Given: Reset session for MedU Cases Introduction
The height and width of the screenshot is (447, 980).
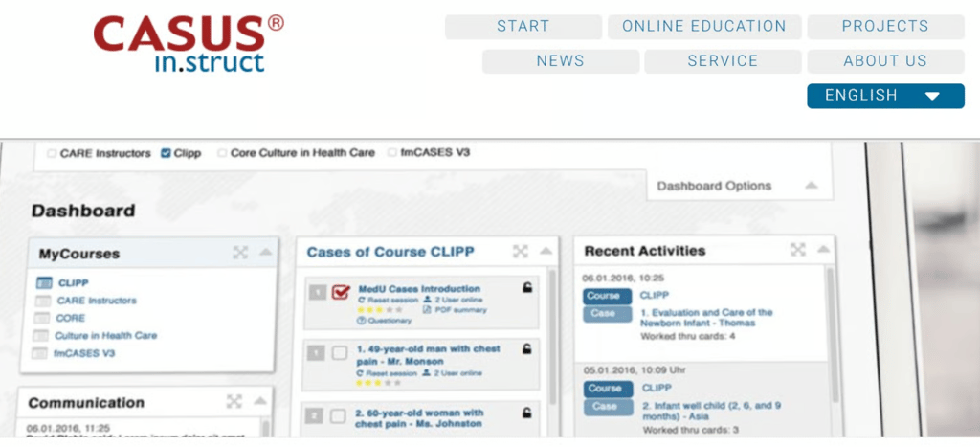Looking at the screenshot, I should click(388, 301).
